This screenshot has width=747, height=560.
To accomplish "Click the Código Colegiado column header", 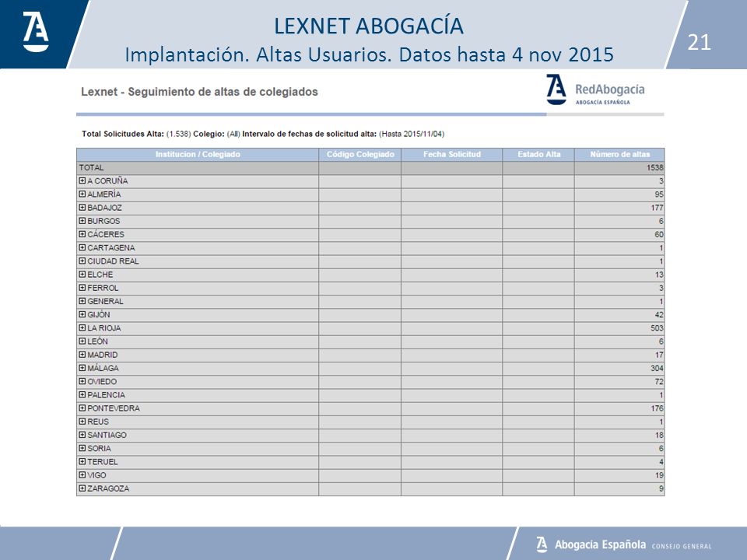I will pos(360,154).
